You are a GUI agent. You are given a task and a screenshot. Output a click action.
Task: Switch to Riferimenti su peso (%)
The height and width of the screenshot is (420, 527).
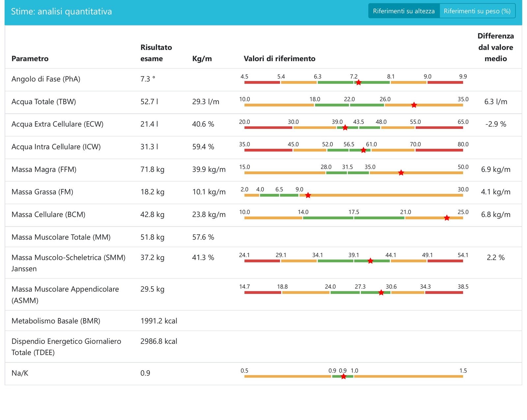(477, 11)
